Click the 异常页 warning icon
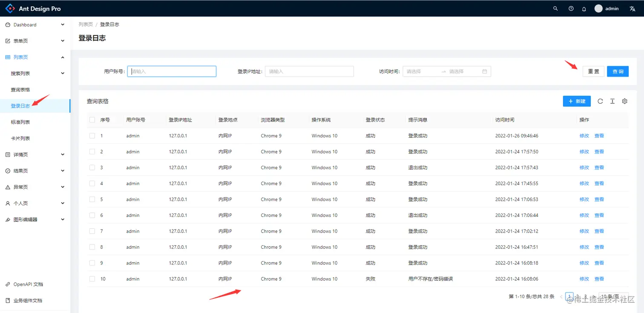644x313 pixels. coord(8,187)
